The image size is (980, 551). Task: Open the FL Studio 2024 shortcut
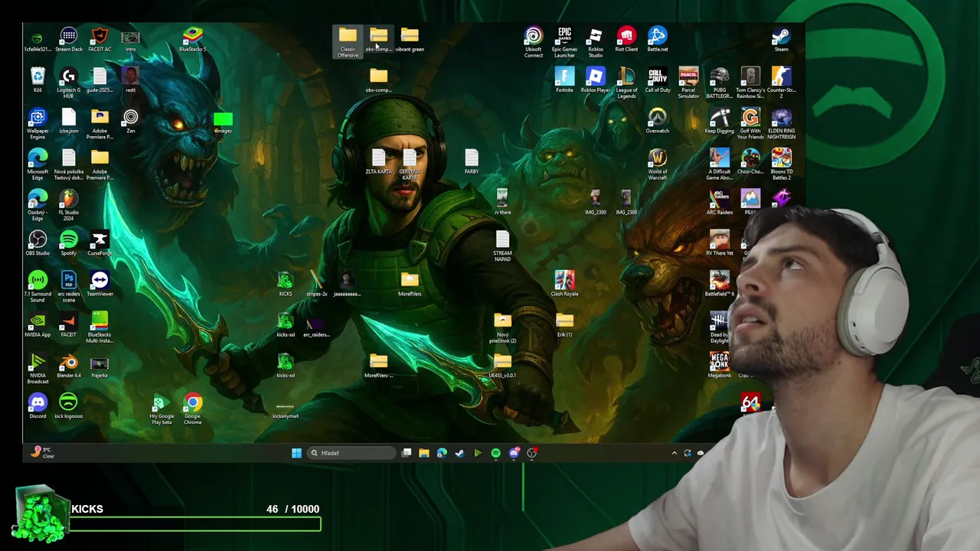coord(69,205)
